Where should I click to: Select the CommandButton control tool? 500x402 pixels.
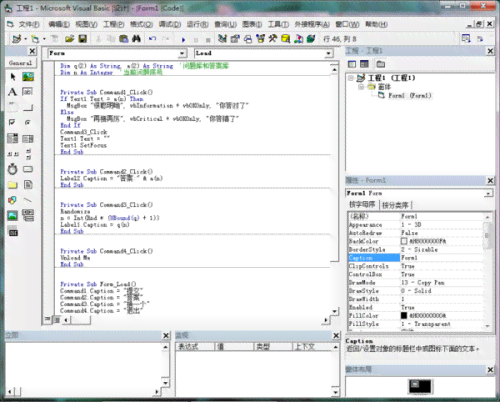click(28, 107)
